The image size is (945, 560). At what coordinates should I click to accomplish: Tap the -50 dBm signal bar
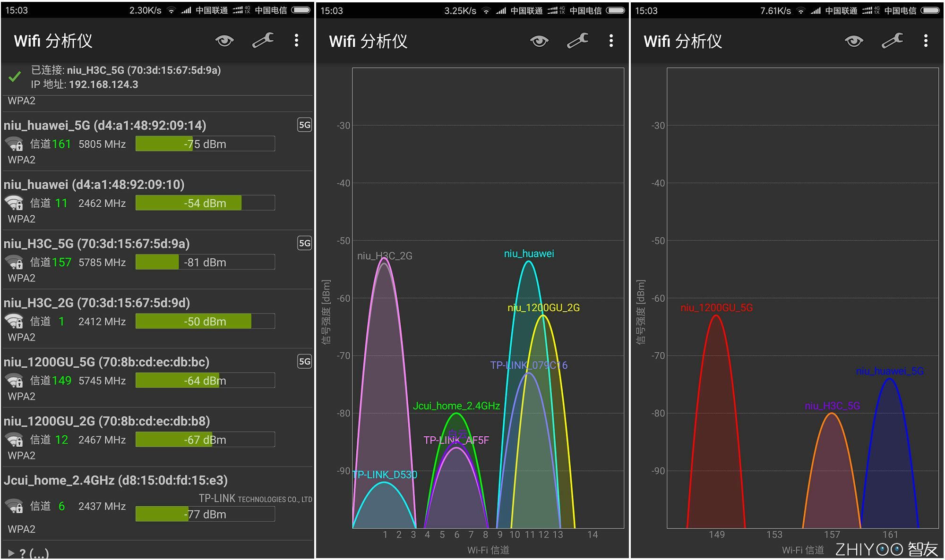coord(205,322)
